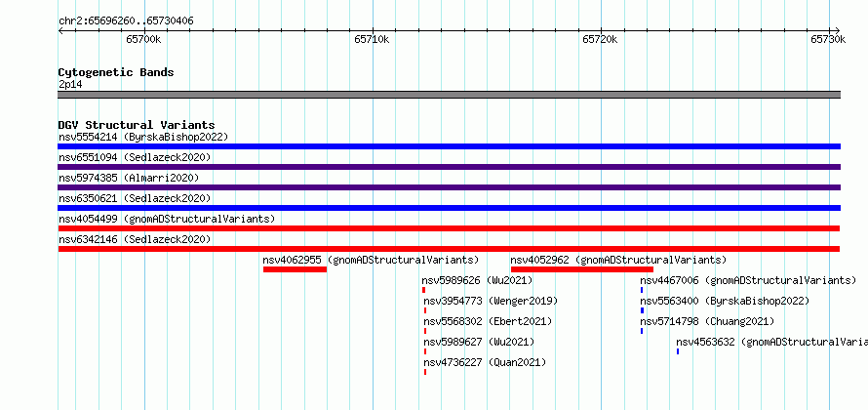Click nsv5563400 (ByrskaBishop2022) label
Image resolution: width=868 pixels, height=410 pixels.
725,301
